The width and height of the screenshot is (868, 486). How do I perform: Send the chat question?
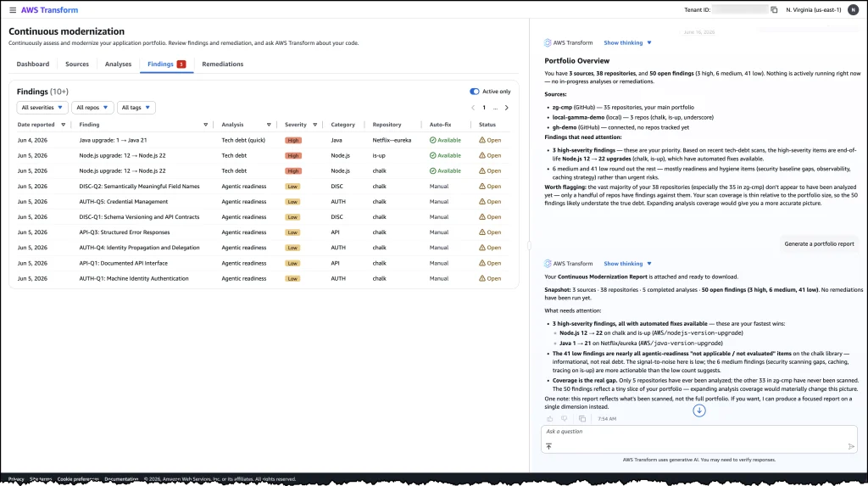[x=851, y=446]
